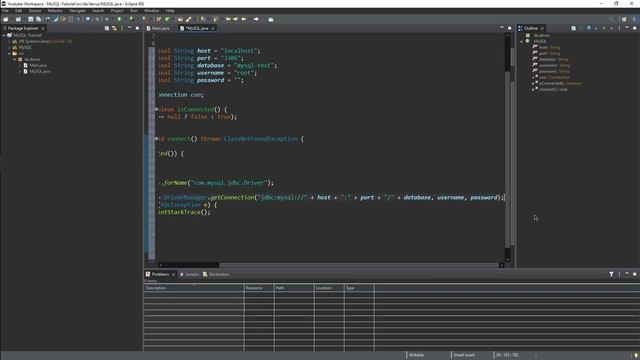Click Collapse All icon in Outline panel
Image resolution: width=640 pixels, height=360 pixels.
[573, 28]
